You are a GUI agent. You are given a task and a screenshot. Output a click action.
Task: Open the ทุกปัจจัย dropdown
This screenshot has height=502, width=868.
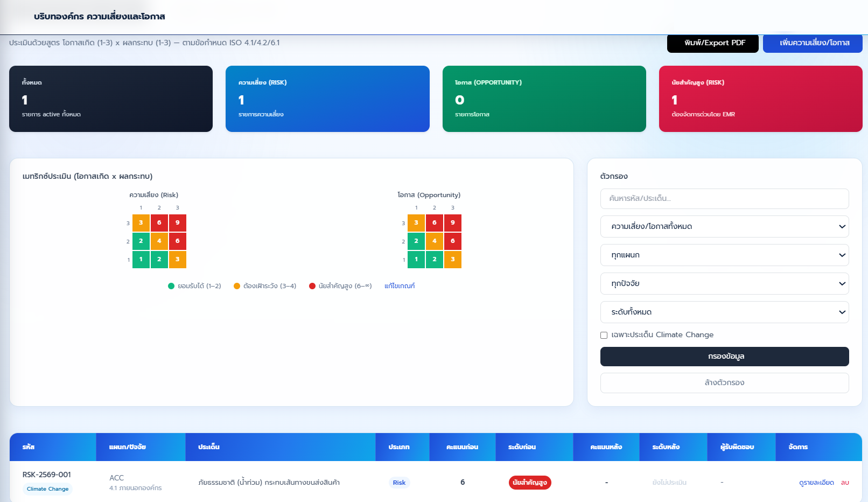click(725, 284)
